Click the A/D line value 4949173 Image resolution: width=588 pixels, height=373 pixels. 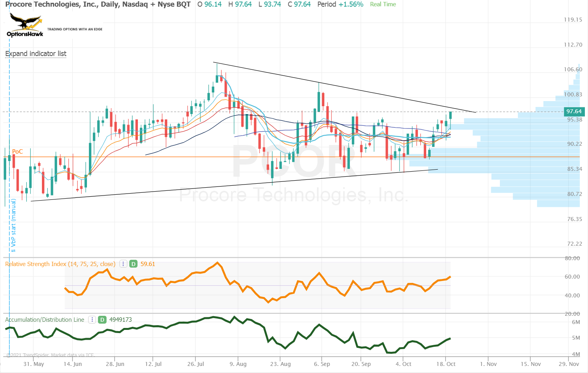click(x=121, y=320)
